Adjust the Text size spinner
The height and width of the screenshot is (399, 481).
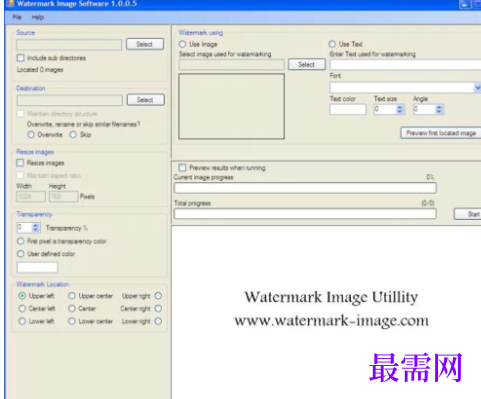(389, 109)
